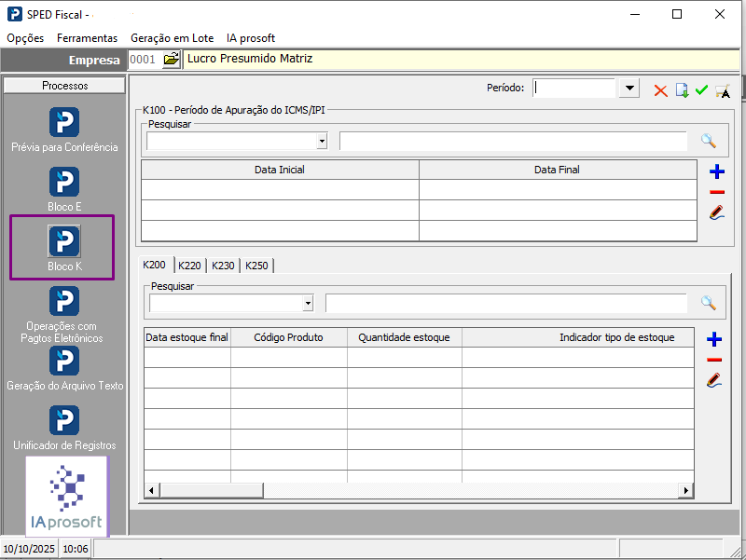Open the Ferramentas menu
The height and width of the screenshot is (560, 746).
pos(87,38)
